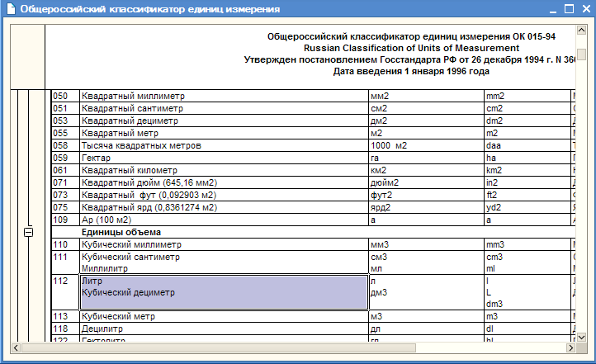Click code cell 112
Viewport: 596px width, 364px height.
tap(65, 292)
